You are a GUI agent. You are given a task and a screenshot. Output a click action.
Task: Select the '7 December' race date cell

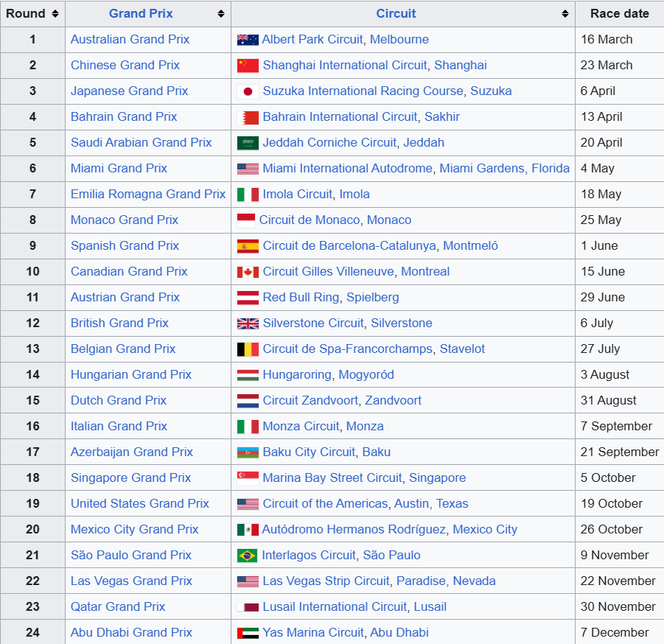coord(620,632)
